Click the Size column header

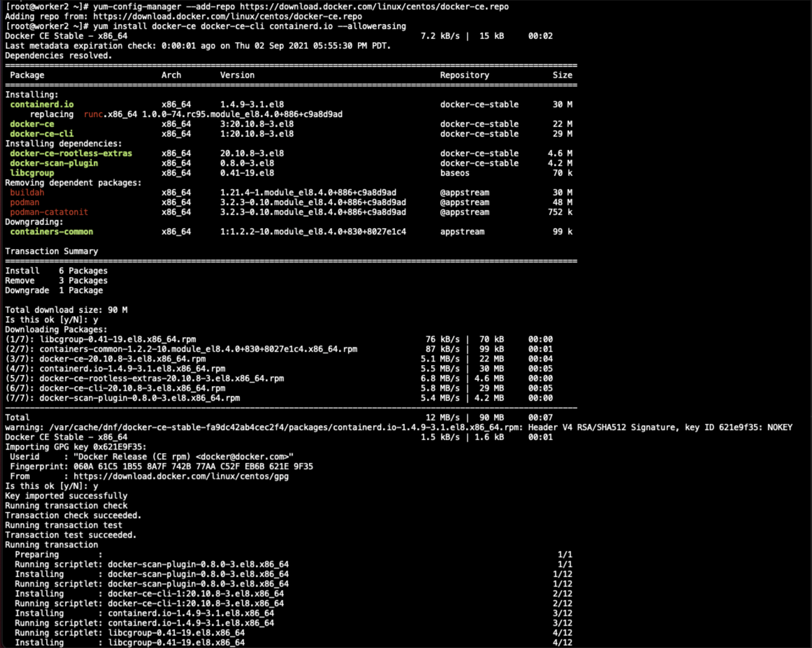tap(562, 75)
